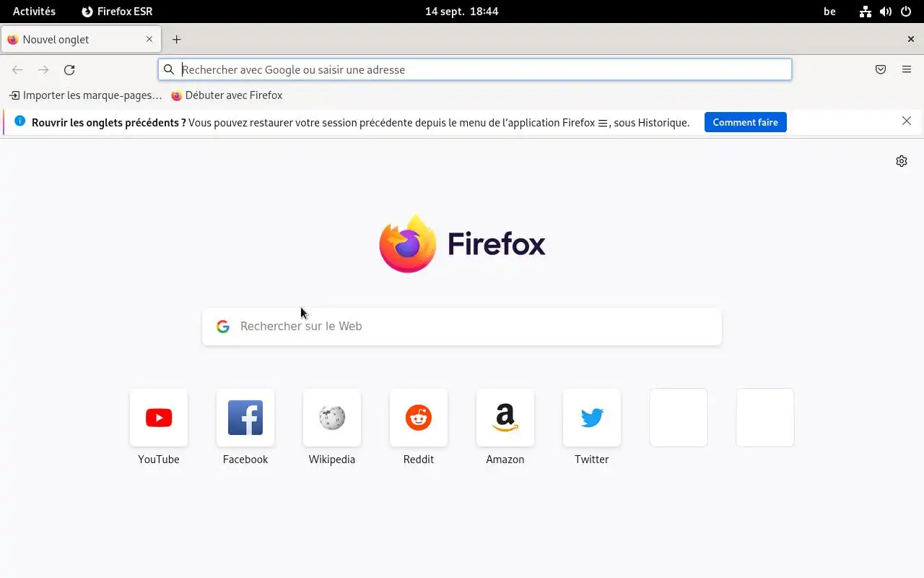Image resolution: width=924 pixels, height=578 pixels.
Task: Open the Reddit shortcut tile
Action: pyautogui.click(x=419, y=418)
